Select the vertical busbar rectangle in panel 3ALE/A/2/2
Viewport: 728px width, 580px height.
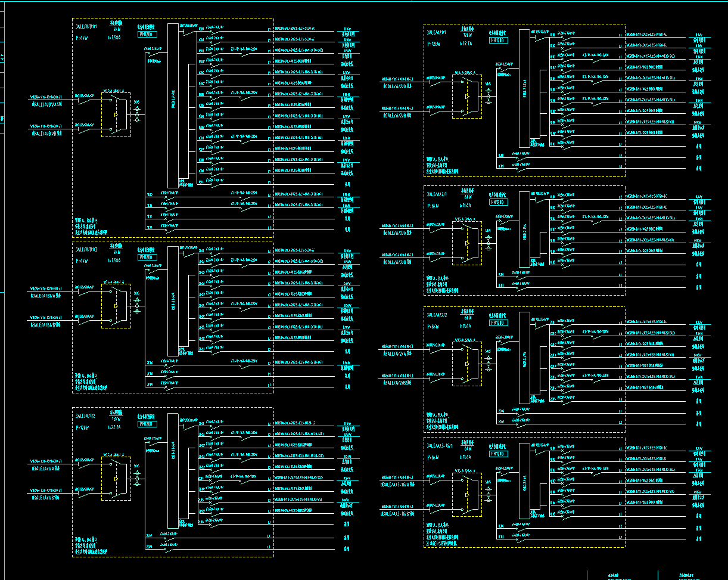[x=524, y=358]
